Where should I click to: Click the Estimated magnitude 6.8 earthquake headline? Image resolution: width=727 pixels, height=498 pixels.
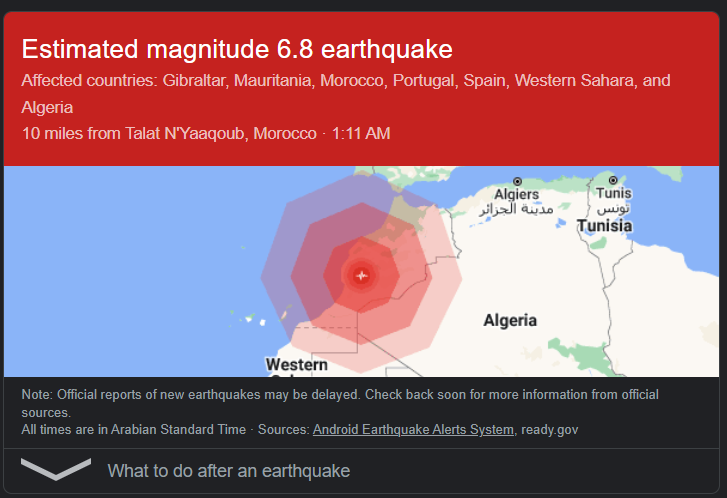pos(237,49)
